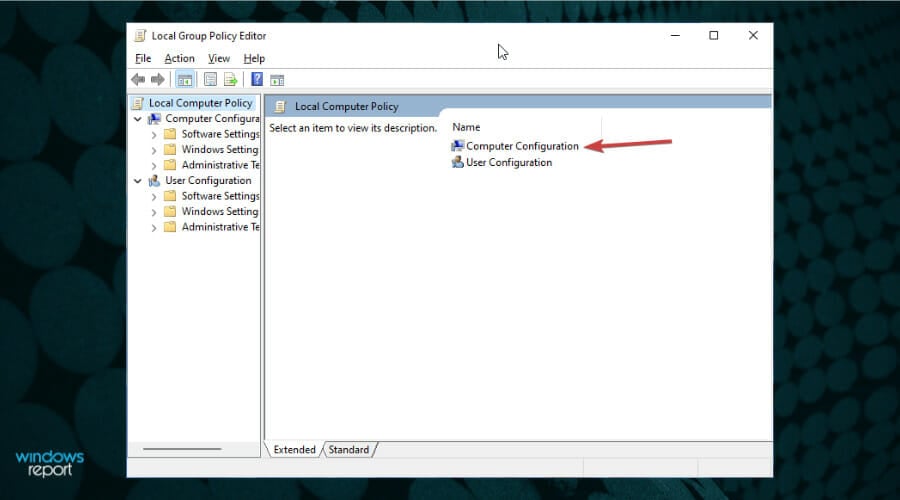
Task: Collapse Computer Configuration node in tree
Action: click(x=138, y=119)
